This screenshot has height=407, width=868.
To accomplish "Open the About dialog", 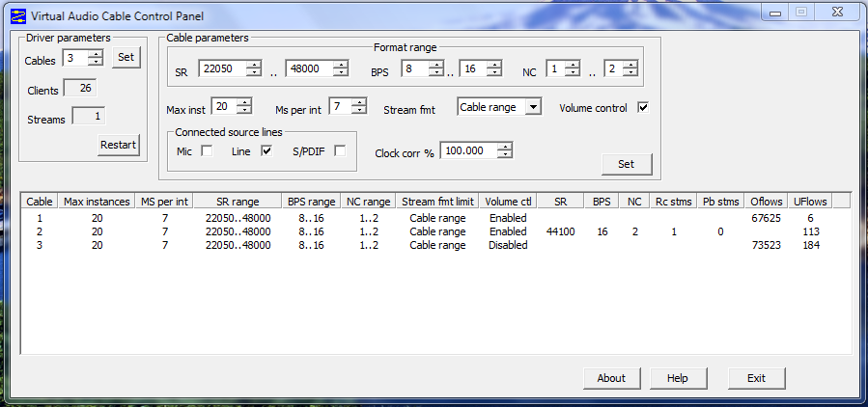I will pos(611,378).
